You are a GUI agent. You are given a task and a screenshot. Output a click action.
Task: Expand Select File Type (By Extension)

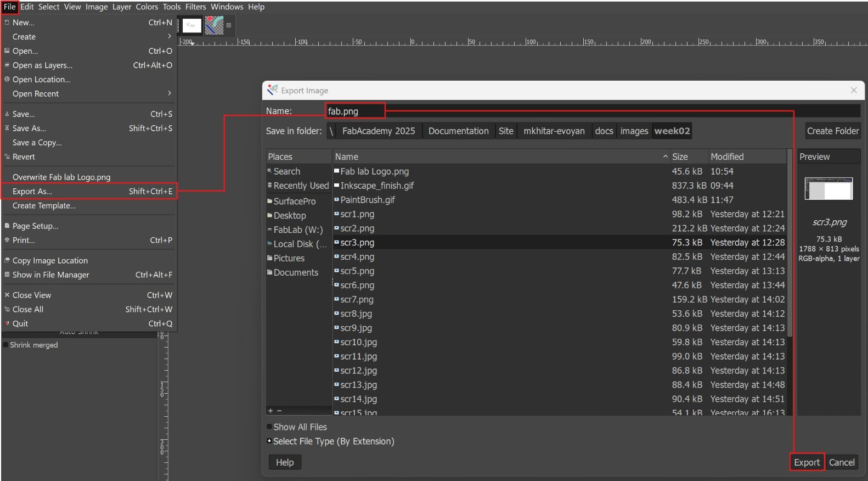coord(269,441)
